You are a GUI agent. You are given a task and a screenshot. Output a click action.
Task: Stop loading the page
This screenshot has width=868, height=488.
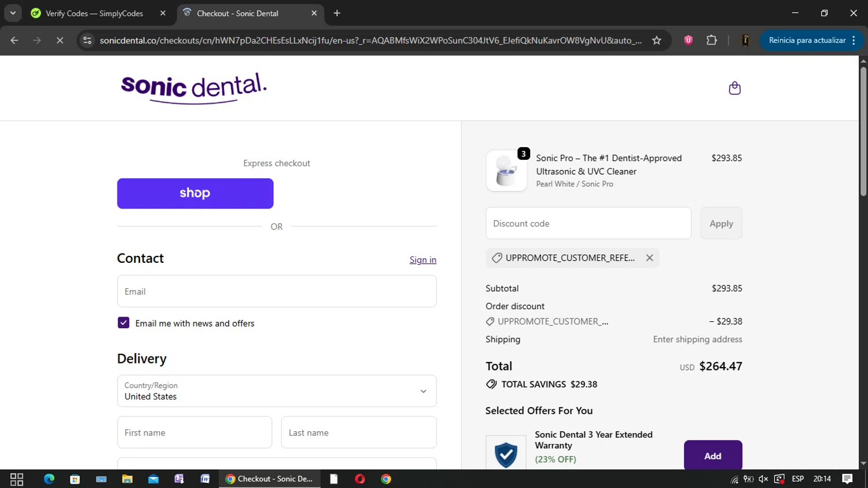tap(60, 41)
